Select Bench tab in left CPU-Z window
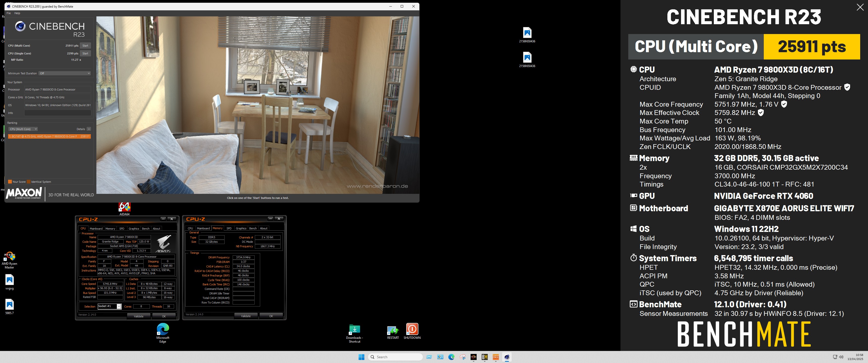Screen dimensions: 868x363 pyautogui.click(x=146, y=228)
